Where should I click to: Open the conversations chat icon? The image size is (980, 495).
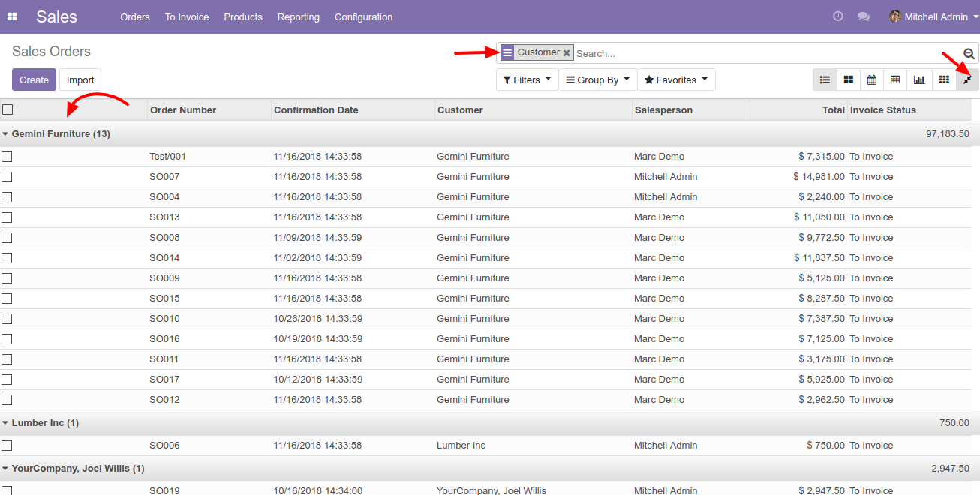click(864, 16)
